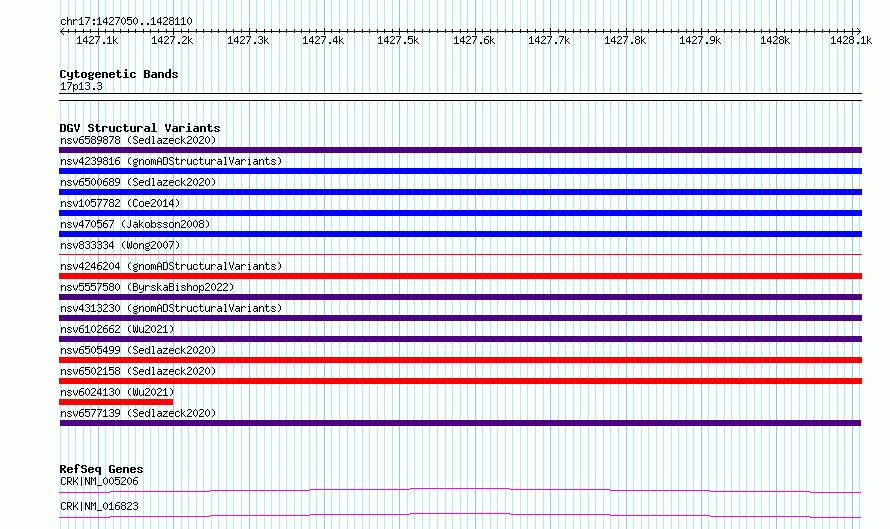
Task: Select the CRK|NM_005206 magenta transcript line
Action: point(460,490)
